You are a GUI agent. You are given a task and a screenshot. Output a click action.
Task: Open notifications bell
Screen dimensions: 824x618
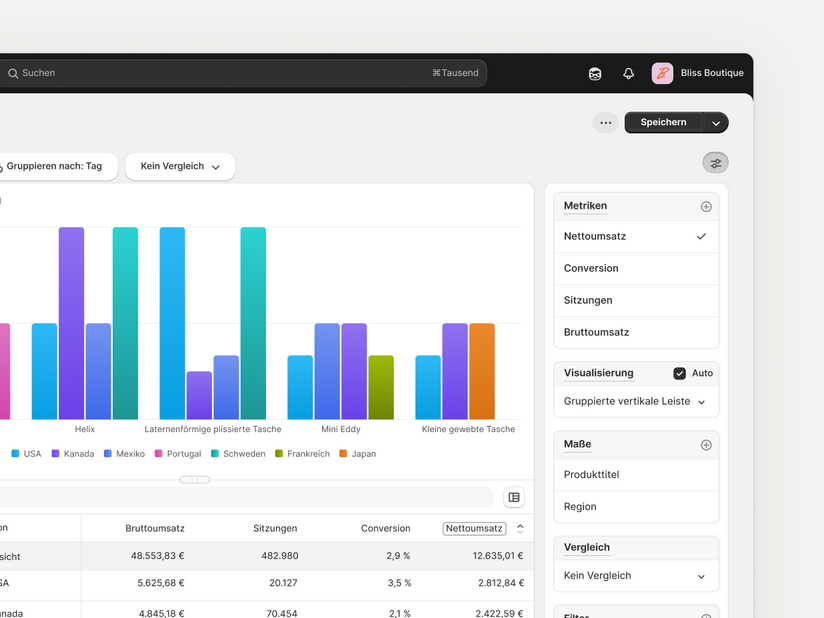629,74
